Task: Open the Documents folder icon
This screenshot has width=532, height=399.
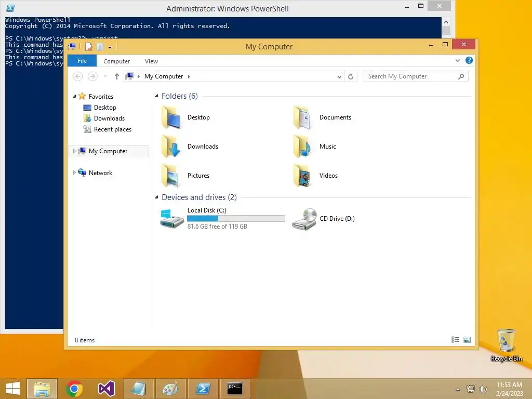Action: click(303, 117)
